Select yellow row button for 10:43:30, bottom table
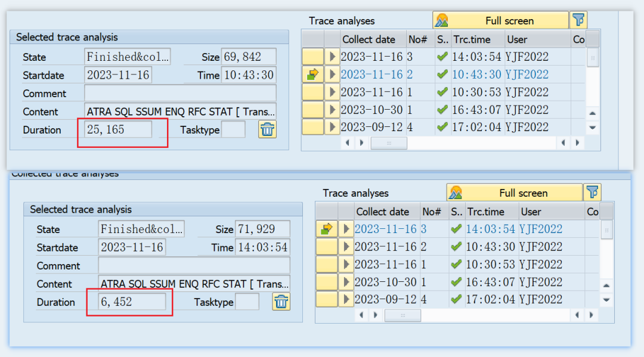The height and width of the screenshot is (357, 644). [x=327, y=247]
